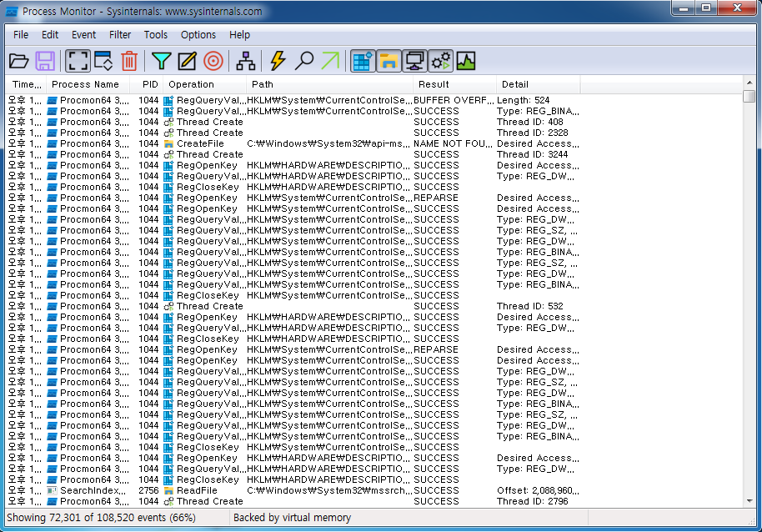Viewport: 762px width, 532px height.
Task: Click the 'Showing 72,301 of 108,520 events' status
Action: pyautogui.click(x=101, y=518)
